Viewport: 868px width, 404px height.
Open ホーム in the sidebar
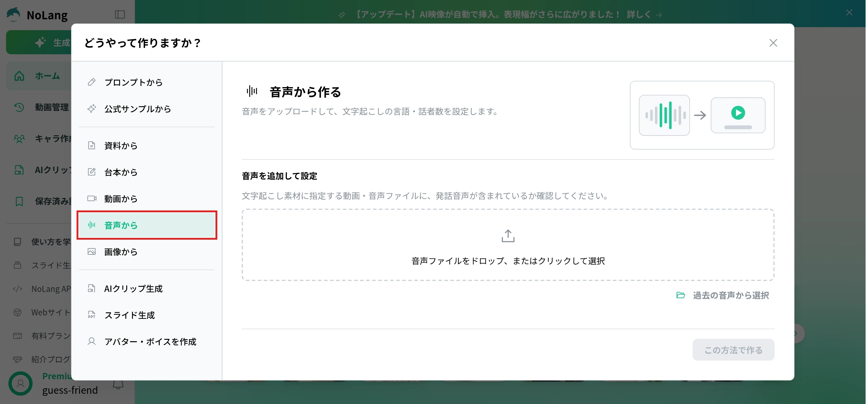click(39, 76)
